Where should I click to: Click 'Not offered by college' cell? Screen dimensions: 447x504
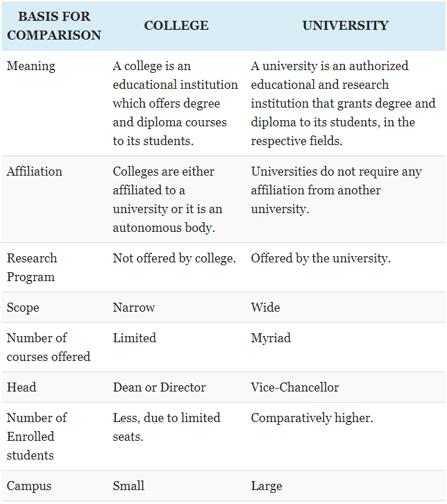click(174, 258)
